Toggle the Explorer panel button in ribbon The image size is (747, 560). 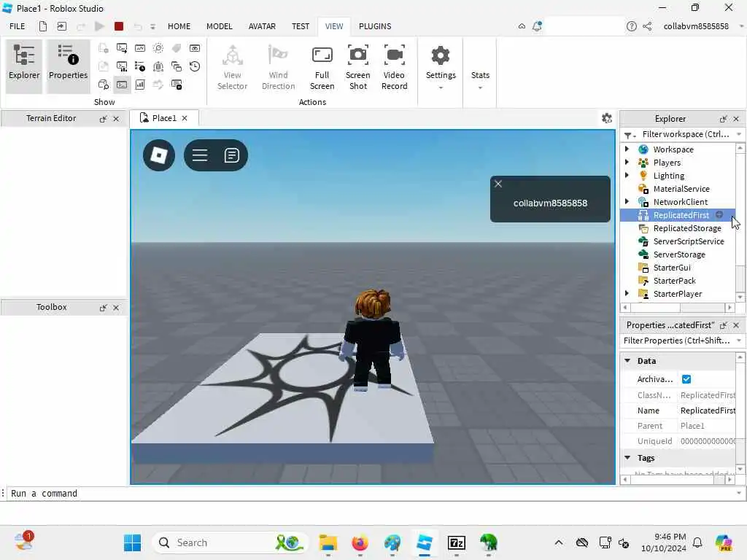[24, 66]
